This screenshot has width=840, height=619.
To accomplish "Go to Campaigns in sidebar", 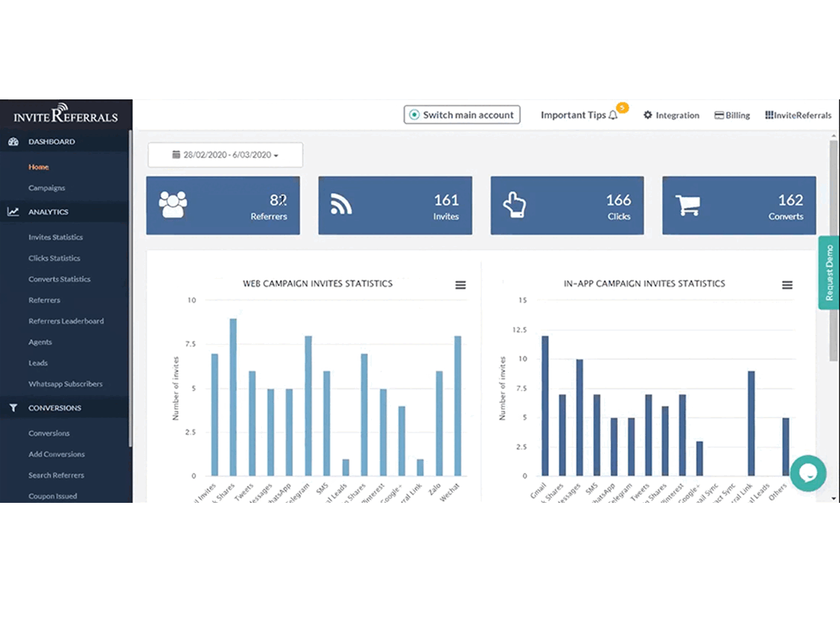I will (x=47, y=188).
